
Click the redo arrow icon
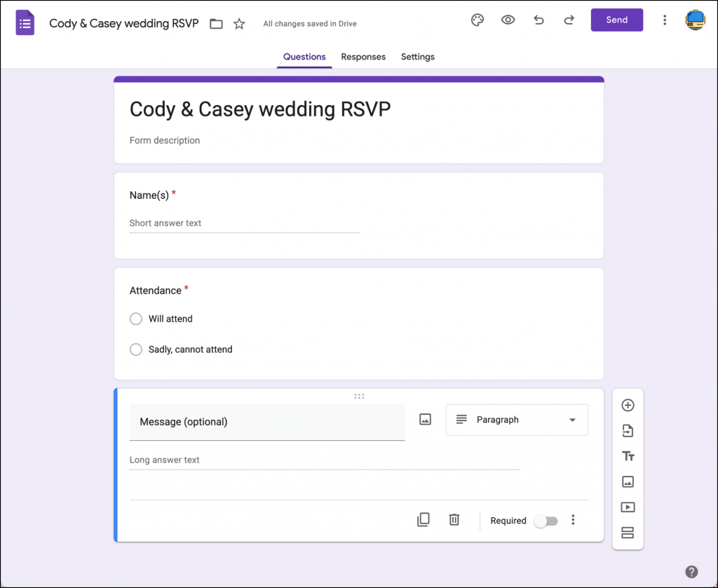[569, 20]
